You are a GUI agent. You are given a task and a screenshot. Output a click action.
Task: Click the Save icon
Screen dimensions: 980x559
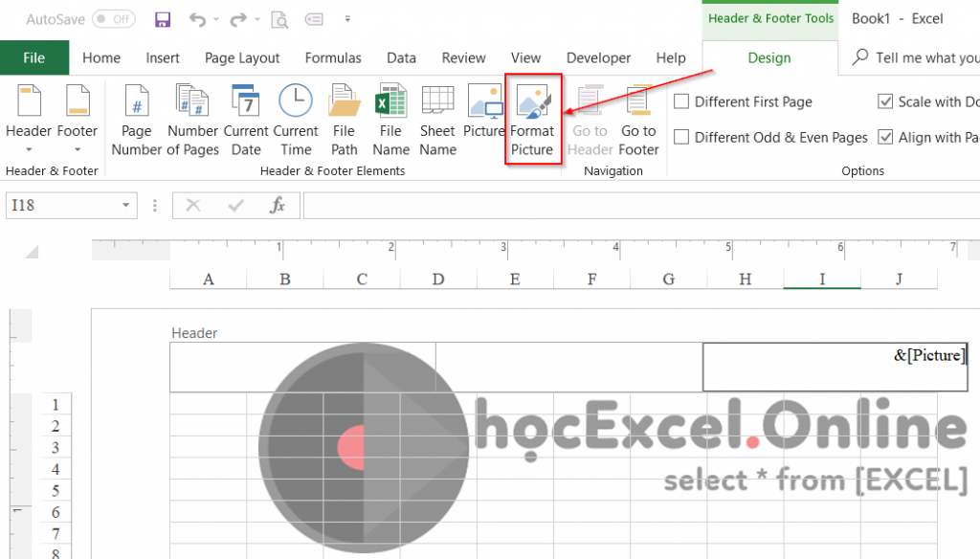[163, 18]
